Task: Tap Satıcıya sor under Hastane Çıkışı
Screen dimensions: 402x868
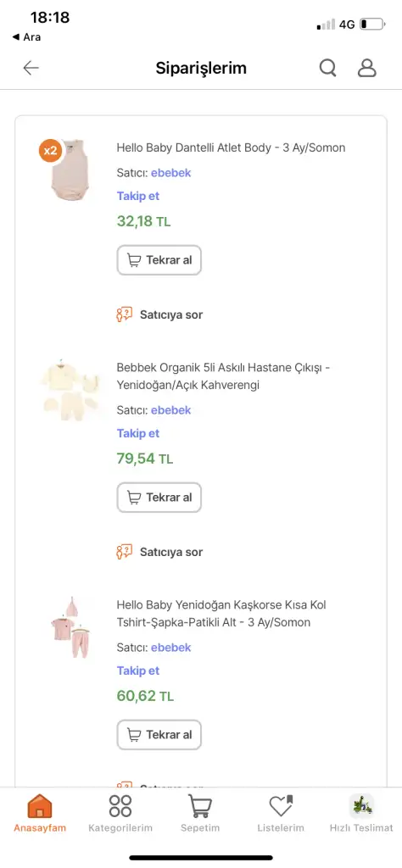Action: pyautogui.click(x=159, y=552)
